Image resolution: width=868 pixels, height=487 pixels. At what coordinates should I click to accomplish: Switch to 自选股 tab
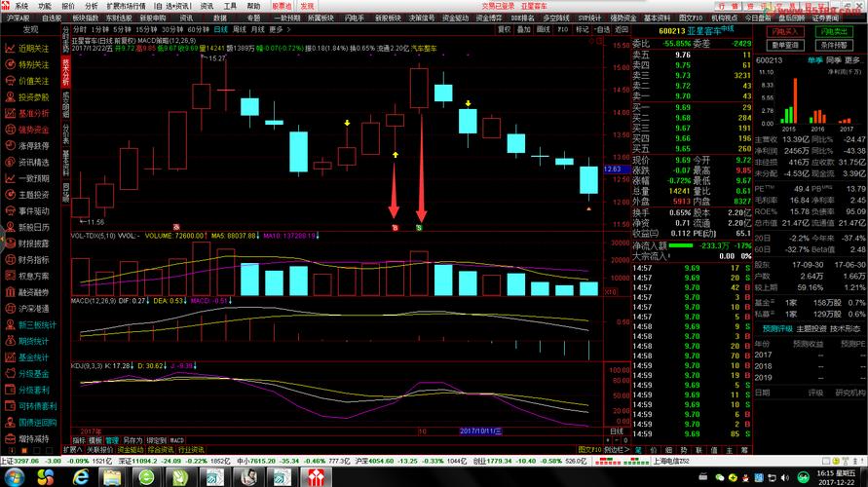[x=52, y=19]
